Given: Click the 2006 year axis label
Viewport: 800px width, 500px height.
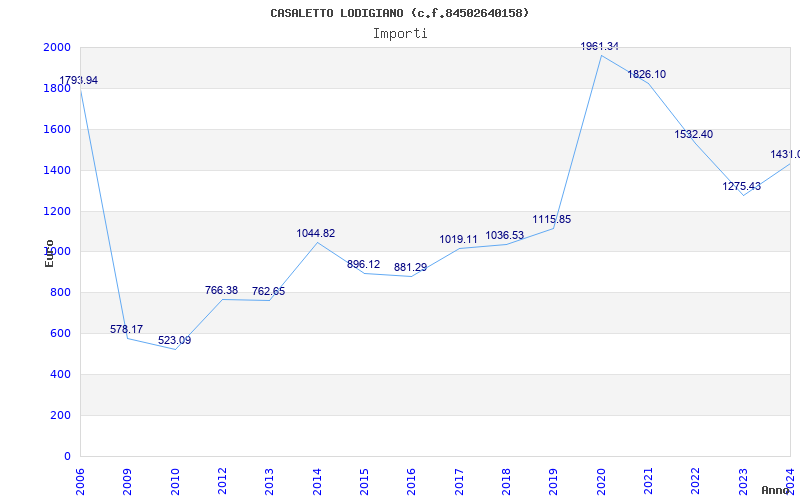Looking at the screenshot, I should [x=80, y=481].
